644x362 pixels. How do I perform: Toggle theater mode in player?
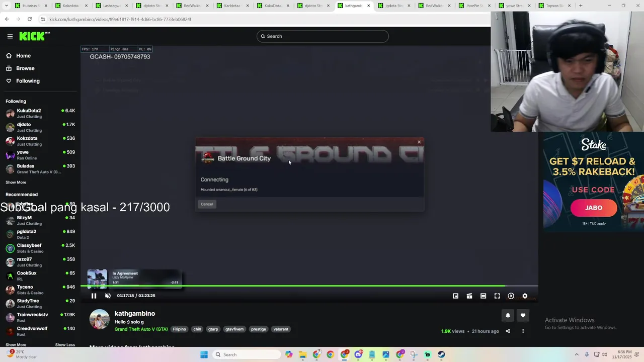point(483,296)
